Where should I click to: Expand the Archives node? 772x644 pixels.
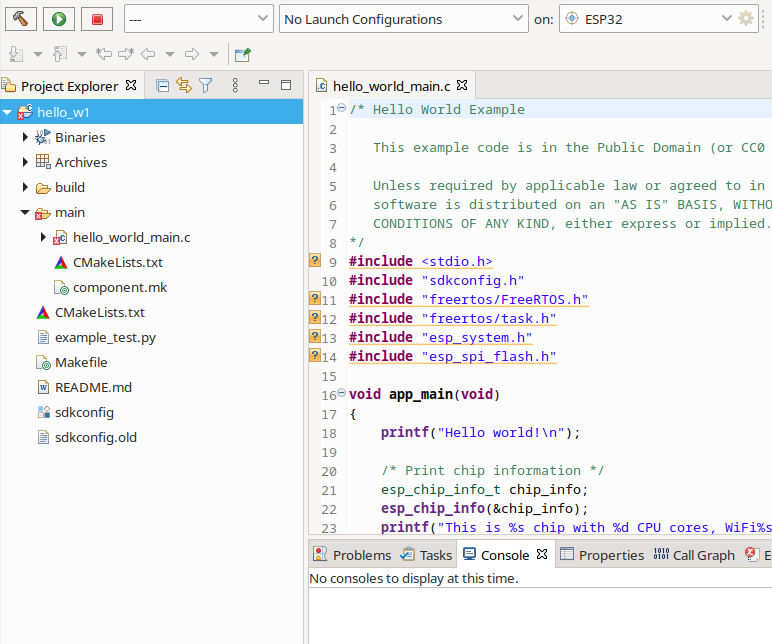coord(25,162)
